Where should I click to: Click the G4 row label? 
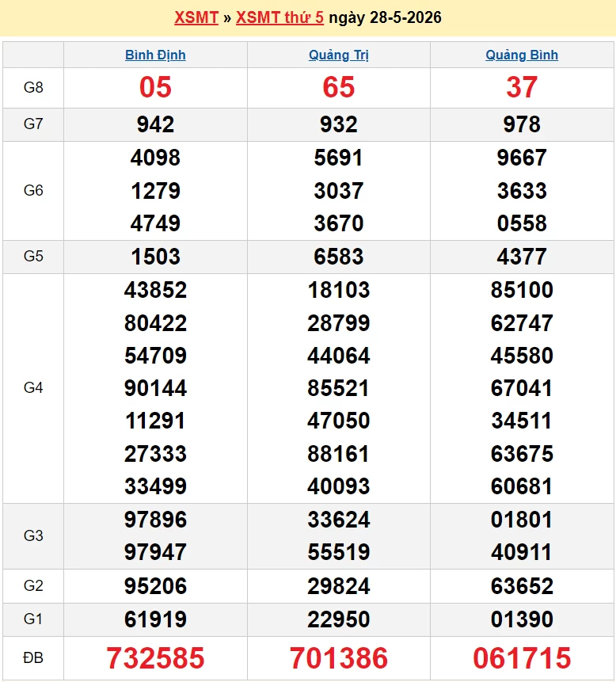(33, 387)
